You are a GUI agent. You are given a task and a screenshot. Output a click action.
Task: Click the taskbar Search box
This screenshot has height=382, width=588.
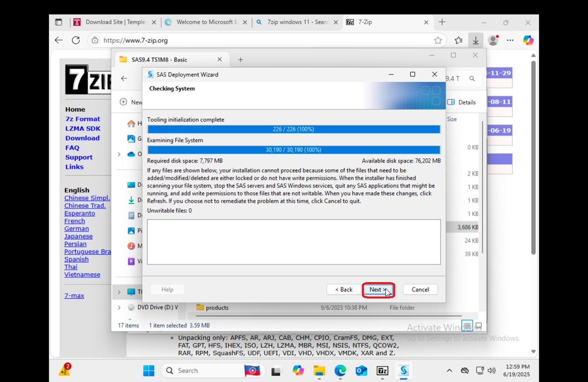point(203,371)
